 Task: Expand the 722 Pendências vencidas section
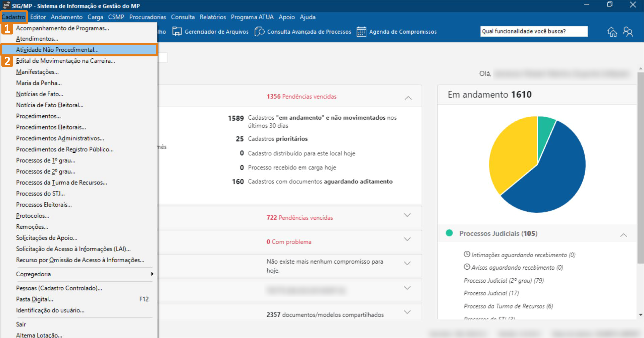[x=407, y=215]
